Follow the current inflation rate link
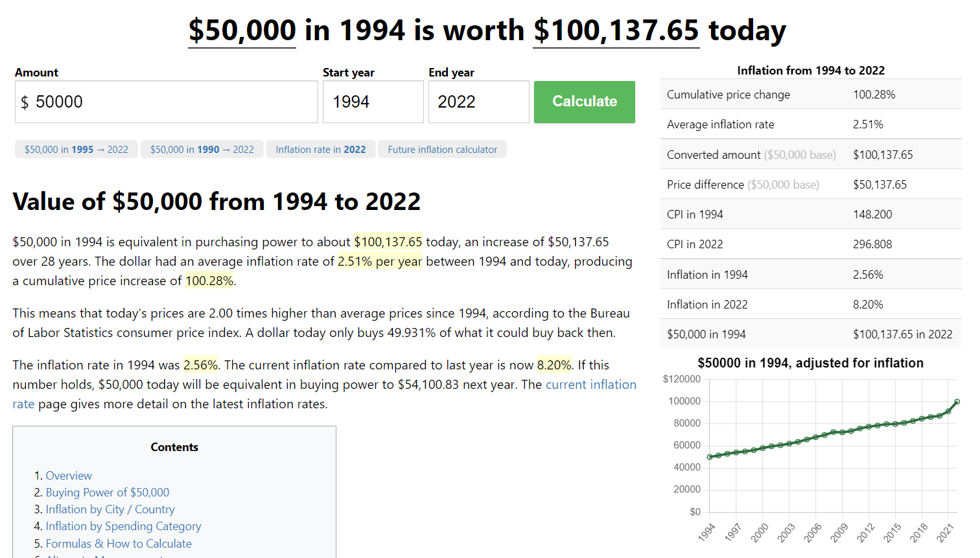 (590, 385)
